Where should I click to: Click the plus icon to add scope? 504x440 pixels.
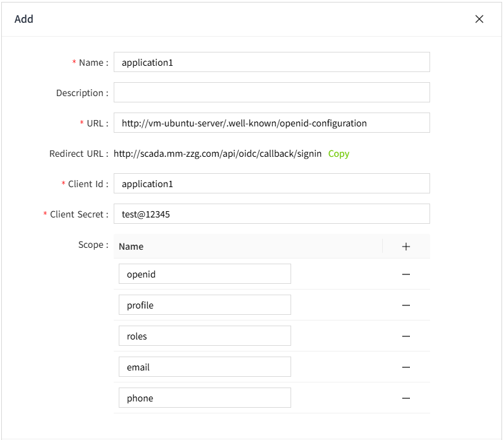pos(406,247)
